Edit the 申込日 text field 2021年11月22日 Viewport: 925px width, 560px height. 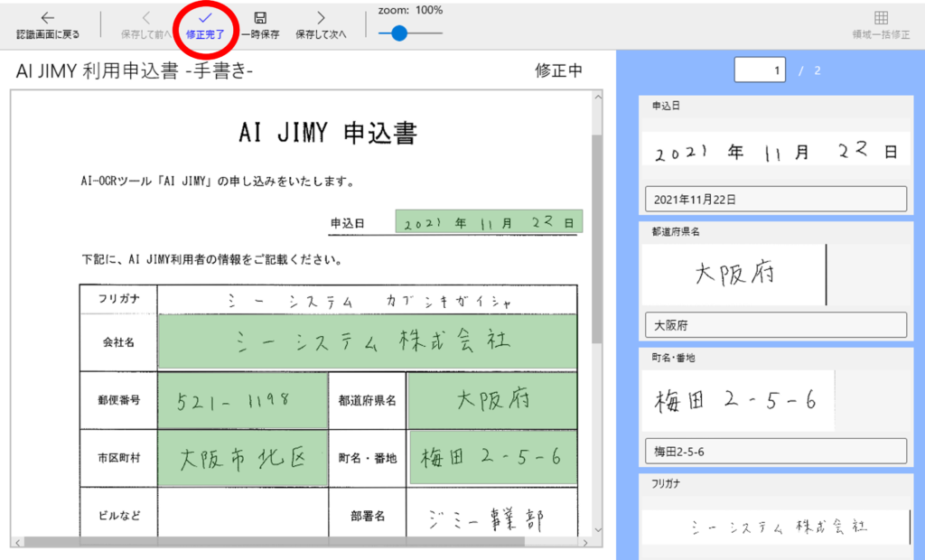(x=776, y=200)
